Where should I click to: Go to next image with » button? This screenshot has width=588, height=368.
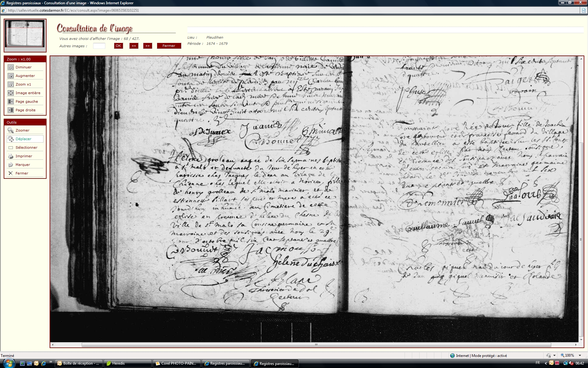click(148, 46)
